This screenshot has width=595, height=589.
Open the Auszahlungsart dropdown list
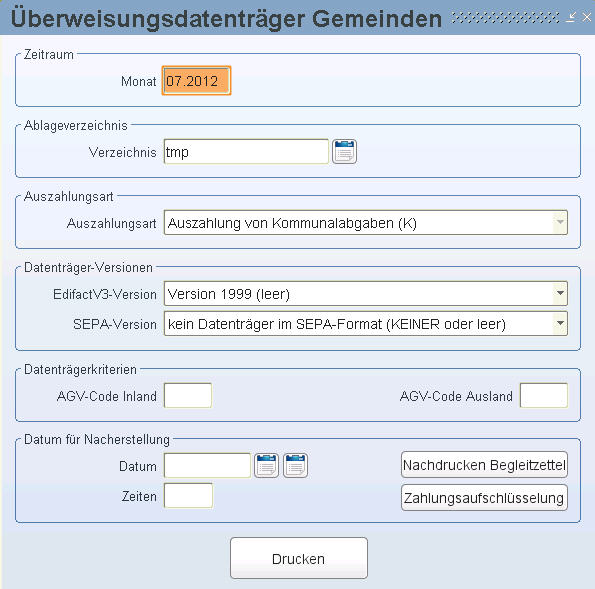click(560, 222)
